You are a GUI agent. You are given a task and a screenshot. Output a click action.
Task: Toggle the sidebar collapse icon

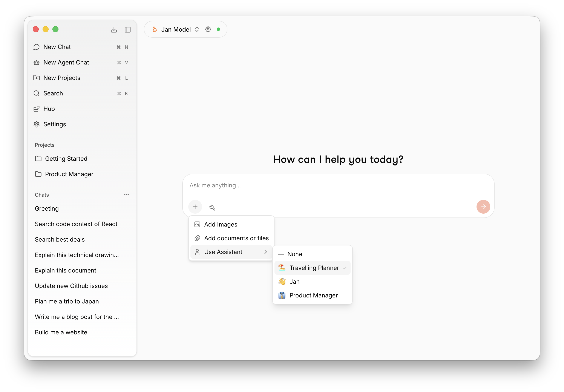pyautogui.click(x=128, y=29)
